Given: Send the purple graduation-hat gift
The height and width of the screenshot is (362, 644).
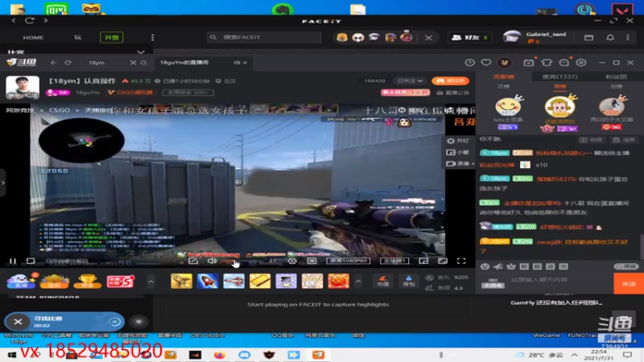Looking at the screenshot, I should 287,282.
